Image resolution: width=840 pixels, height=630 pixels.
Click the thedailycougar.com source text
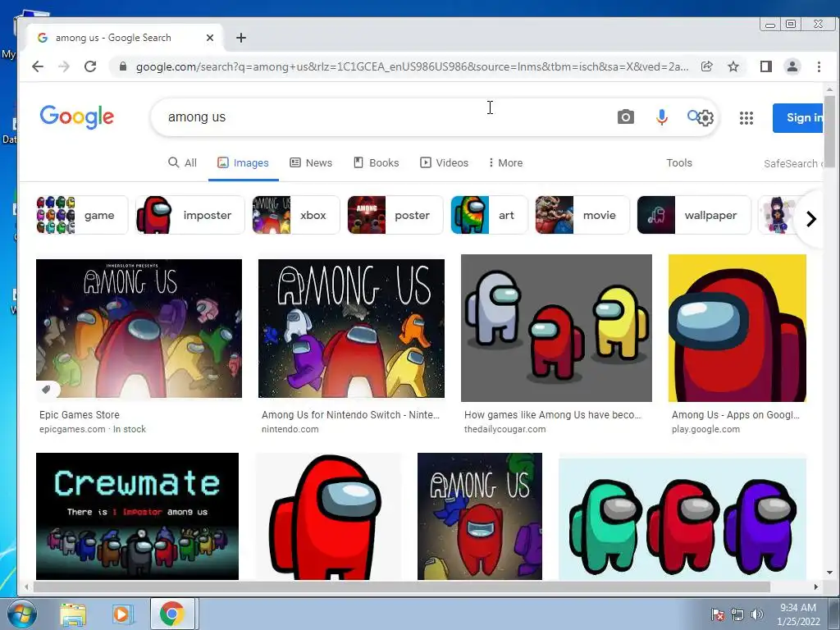(x=504, y=429)
